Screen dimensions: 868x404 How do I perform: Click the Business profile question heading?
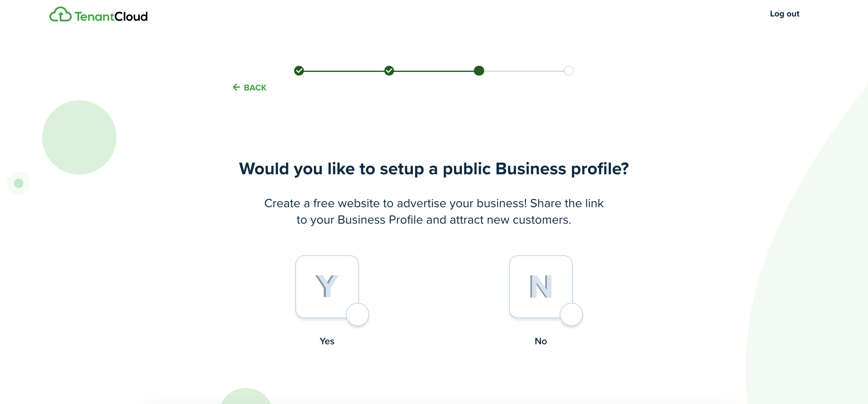pos(434,169)
